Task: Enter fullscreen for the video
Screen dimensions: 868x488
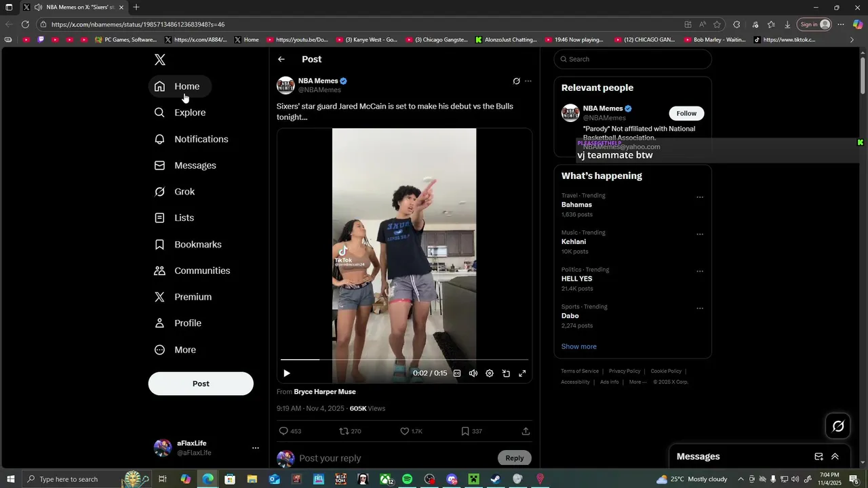Action: coord(522,373)
